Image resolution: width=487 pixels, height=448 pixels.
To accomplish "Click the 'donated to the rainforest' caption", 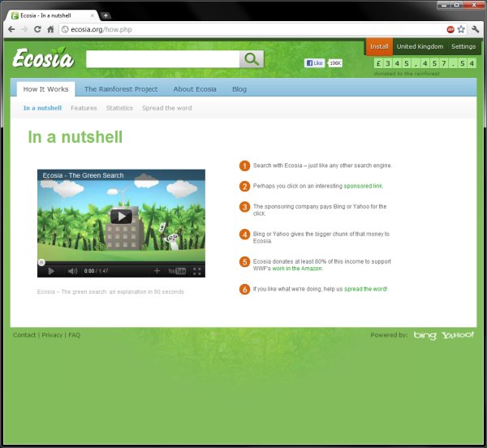I will click(x=407, y=74).
